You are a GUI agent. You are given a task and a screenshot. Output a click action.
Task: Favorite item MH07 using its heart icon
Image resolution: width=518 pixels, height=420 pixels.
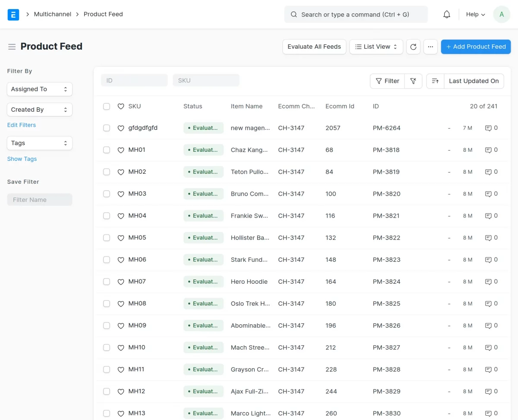click(x=120, y=281)
